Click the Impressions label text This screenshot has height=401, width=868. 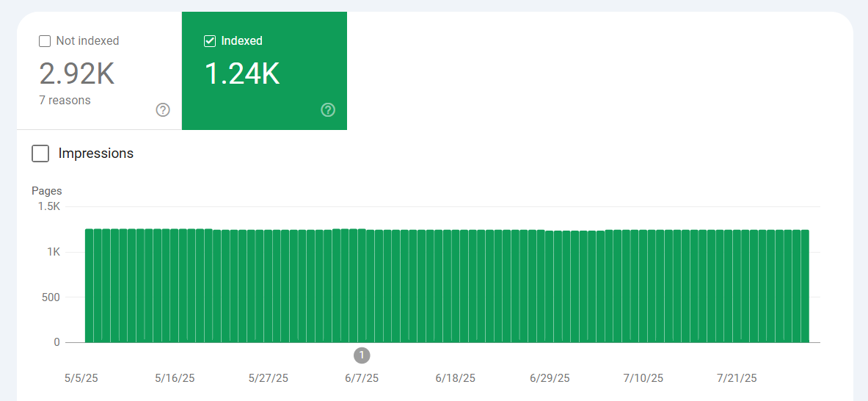click(96, 153)
